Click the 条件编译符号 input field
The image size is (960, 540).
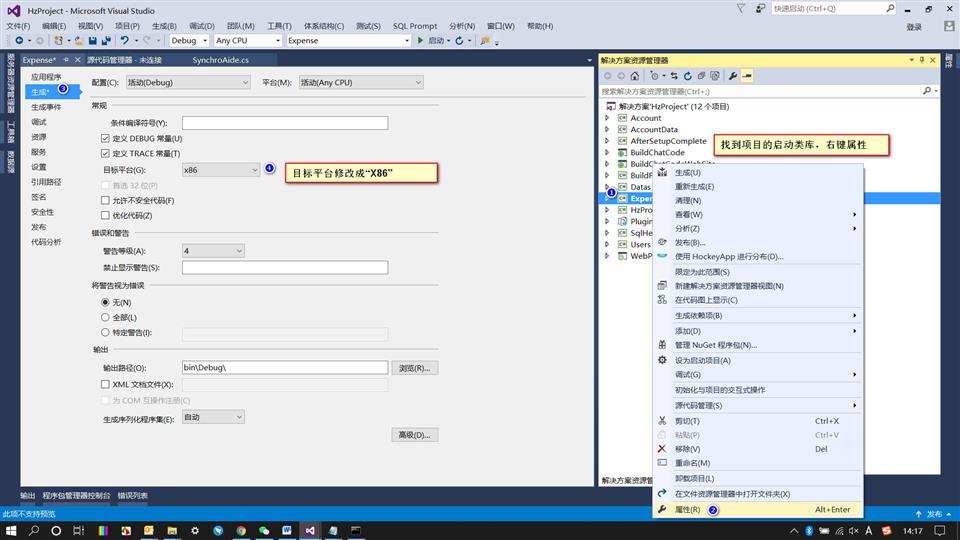tap(285, 123)
